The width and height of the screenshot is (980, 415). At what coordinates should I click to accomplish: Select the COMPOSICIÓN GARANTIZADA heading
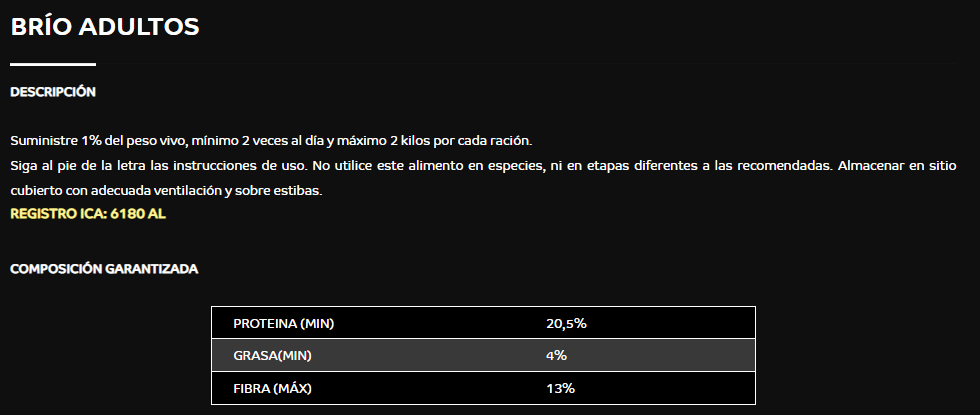tap(104, 269)
